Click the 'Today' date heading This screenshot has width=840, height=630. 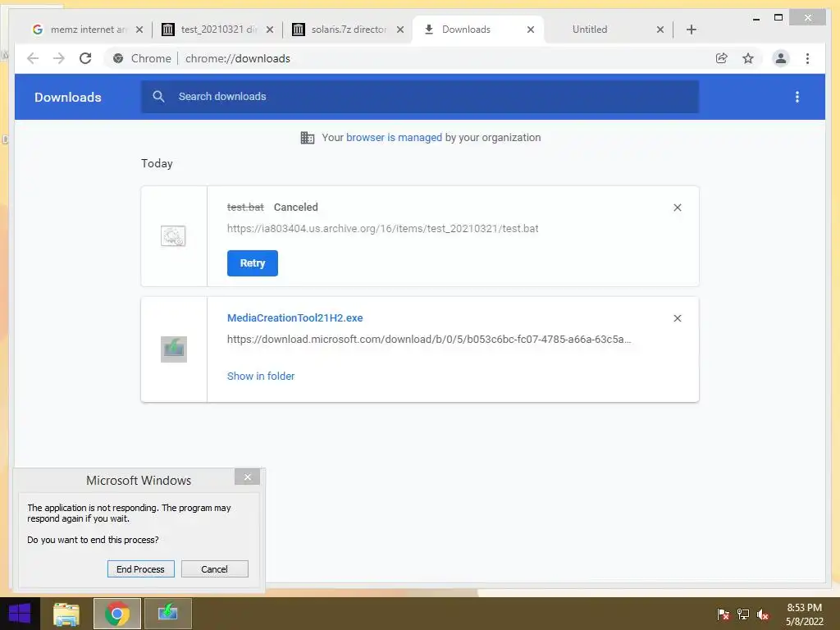157,163
